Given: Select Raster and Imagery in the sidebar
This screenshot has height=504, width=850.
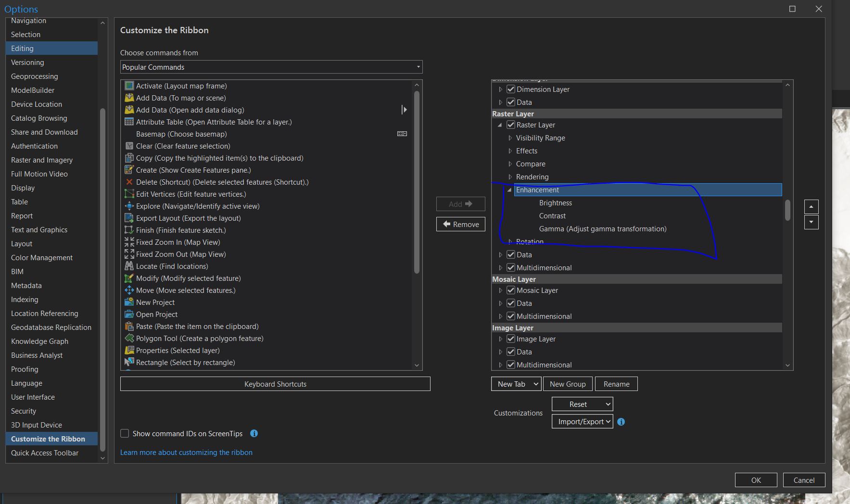Looking at the screenshot, I should (41, 160).
